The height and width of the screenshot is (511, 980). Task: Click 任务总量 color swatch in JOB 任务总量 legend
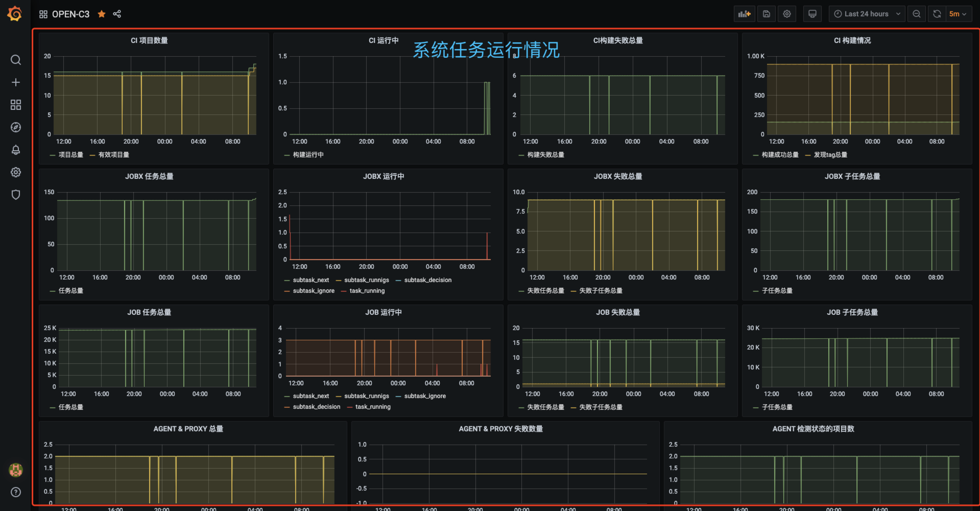[53, 408]
